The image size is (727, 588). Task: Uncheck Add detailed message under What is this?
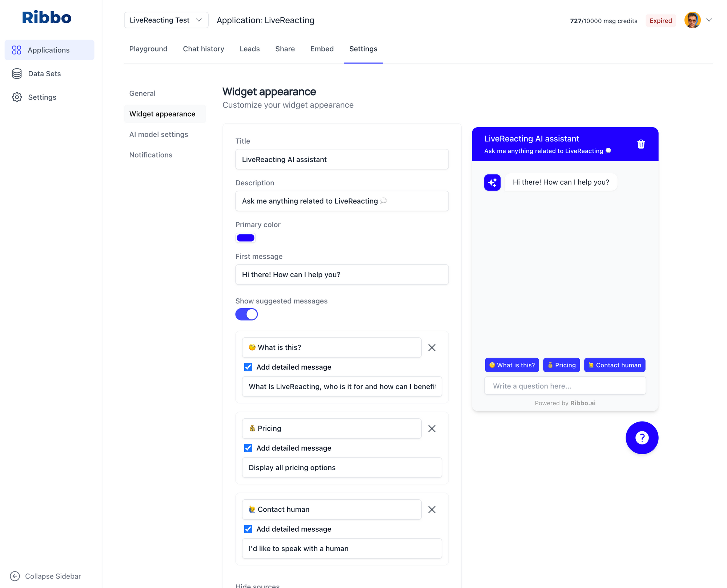tap(248, 367)
